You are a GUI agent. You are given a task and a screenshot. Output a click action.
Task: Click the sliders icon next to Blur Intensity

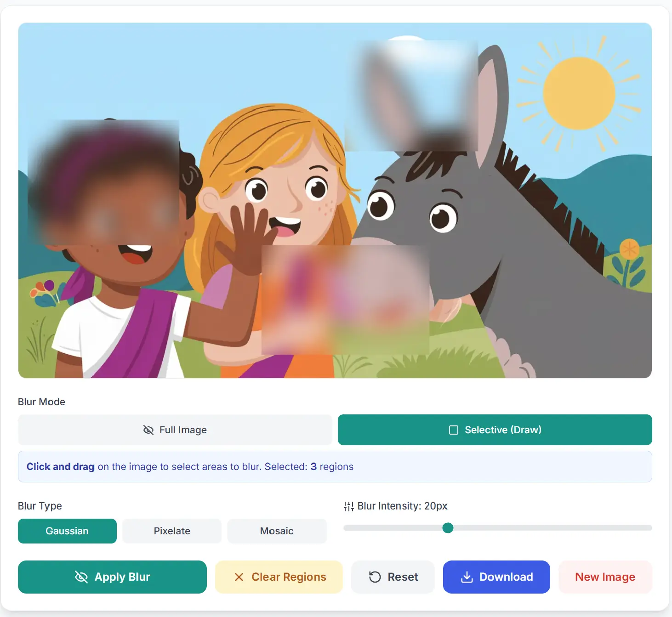[349, 506]
